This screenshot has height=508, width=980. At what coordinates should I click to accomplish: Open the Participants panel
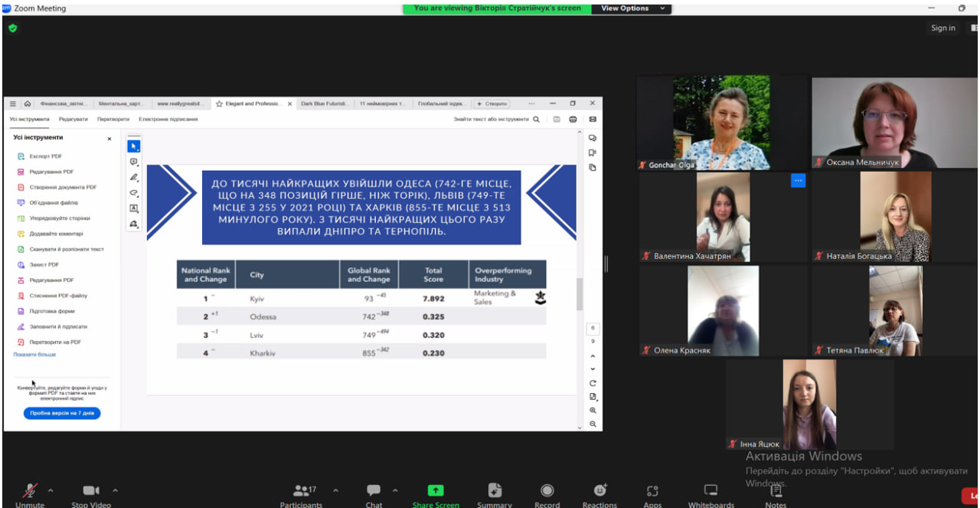(302, 491)
